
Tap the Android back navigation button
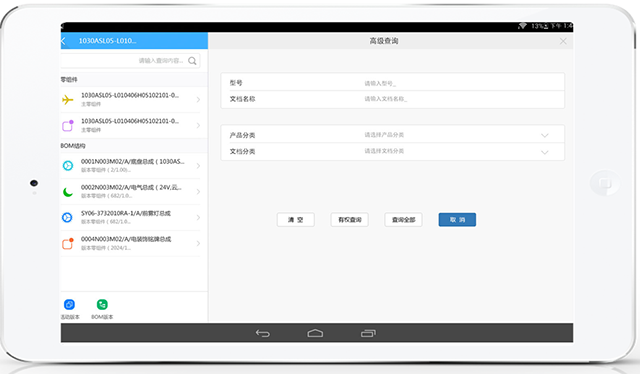[x=262, y=334]
